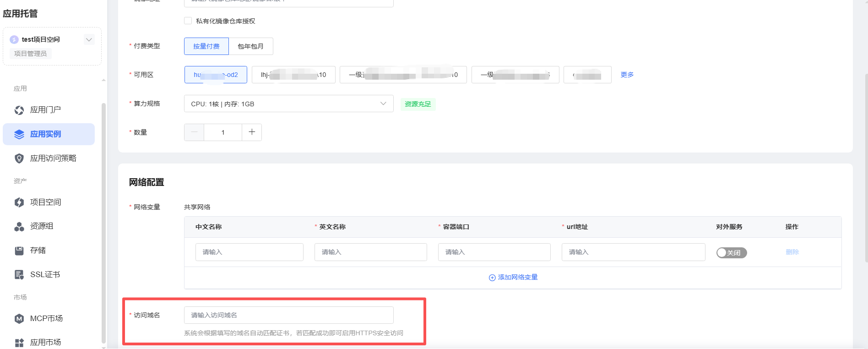Click the MCP市场 hexagon icon
Image resolution: width=868 pixels, height=349 pixels.
click(x=19, y=319)
